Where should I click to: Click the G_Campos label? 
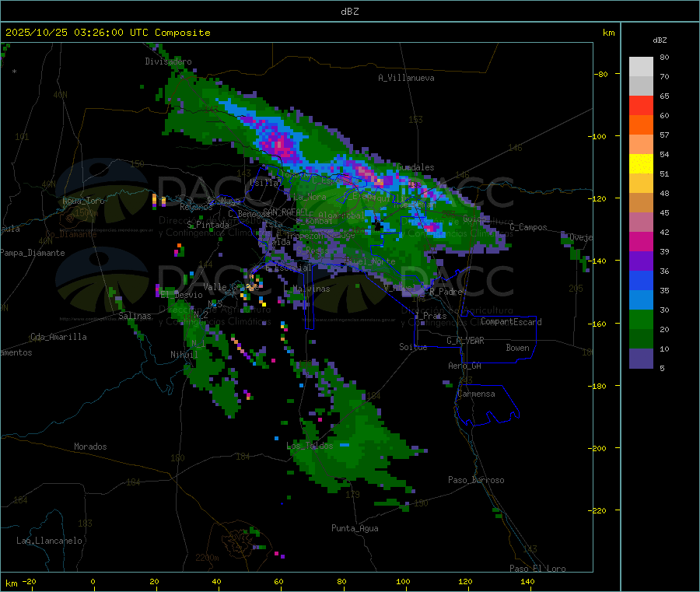point(528,227)
